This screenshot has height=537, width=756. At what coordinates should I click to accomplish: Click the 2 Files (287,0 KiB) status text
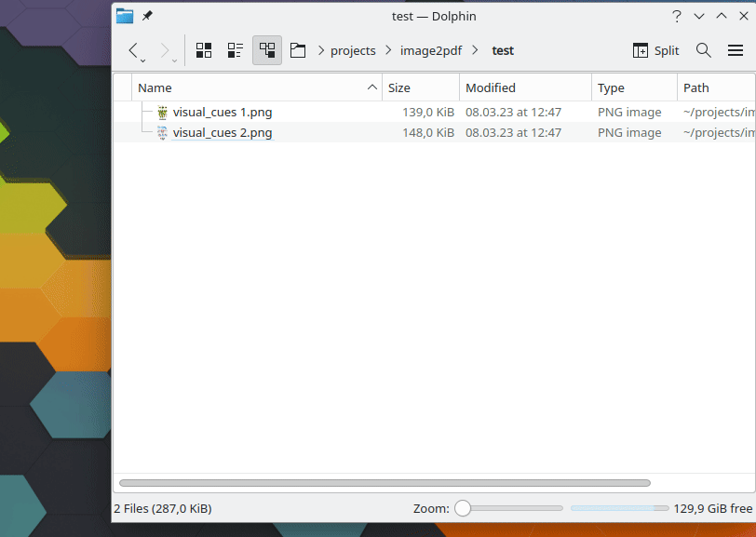coord(163,508)
